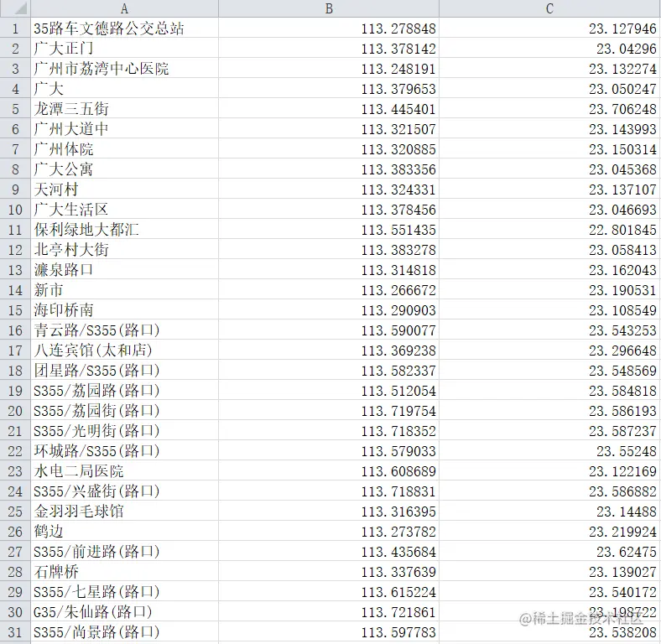Click cell 'S355/荔园街(路口)'
This screenshot has height=644, width=661.
pos(124,411)
